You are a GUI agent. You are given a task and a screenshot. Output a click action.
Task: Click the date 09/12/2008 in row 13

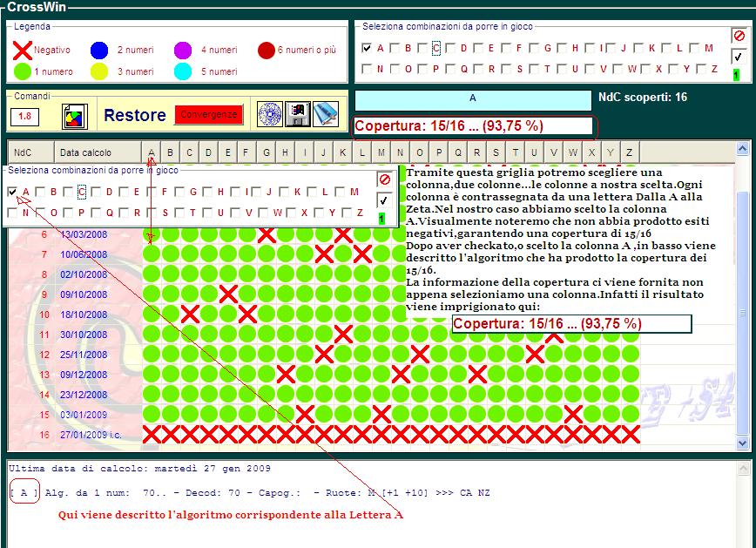pos(84,375)
